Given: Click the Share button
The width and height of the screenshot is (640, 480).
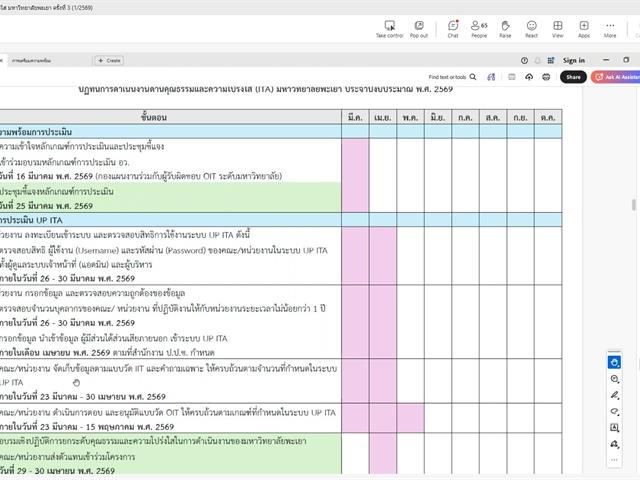Looking at the screenshot, I should 573,77.
